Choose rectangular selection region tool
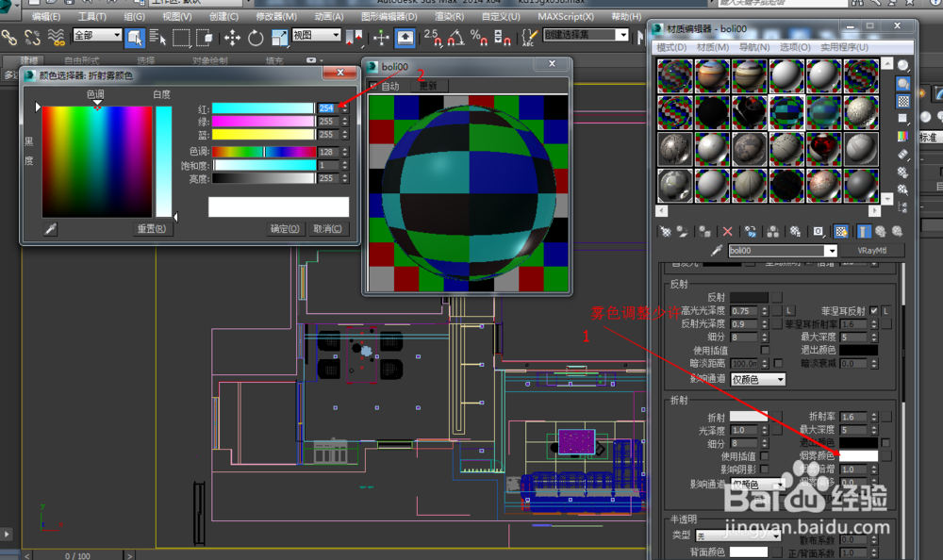This screenshot has width=943, height=560. pos(181,38)
